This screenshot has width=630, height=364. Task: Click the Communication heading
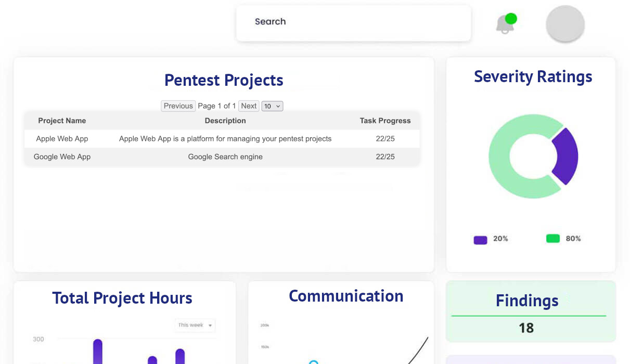click(346, 296)
